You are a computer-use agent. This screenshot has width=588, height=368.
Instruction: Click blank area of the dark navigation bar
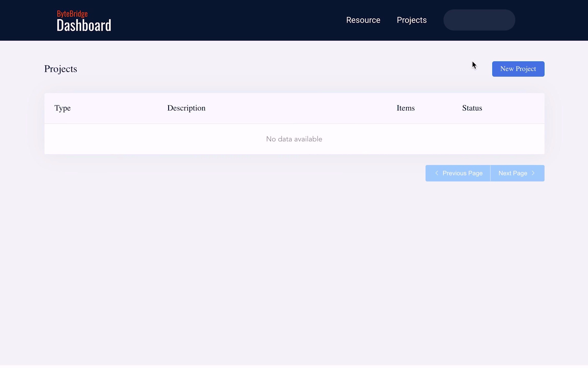[x=229, y=20]
